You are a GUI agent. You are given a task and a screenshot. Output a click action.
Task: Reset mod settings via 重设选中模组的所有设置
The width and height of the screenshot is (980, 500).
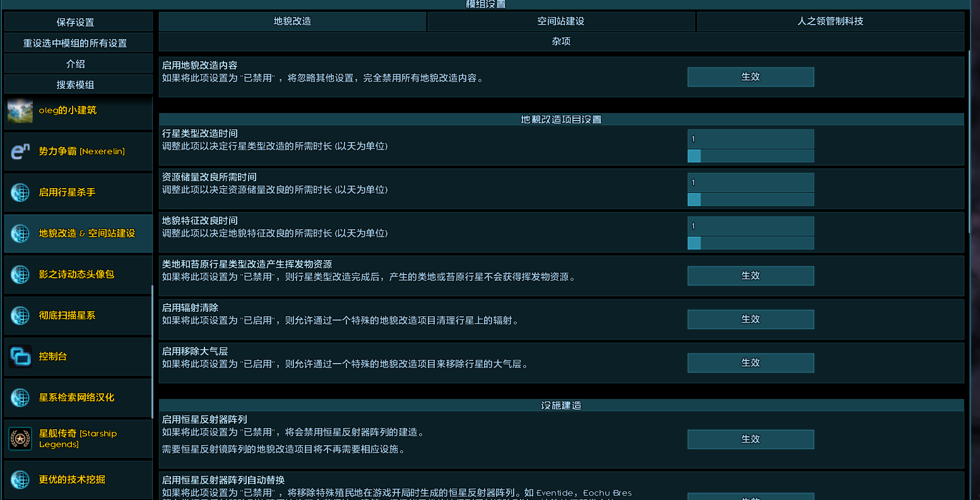pos(78,43)
